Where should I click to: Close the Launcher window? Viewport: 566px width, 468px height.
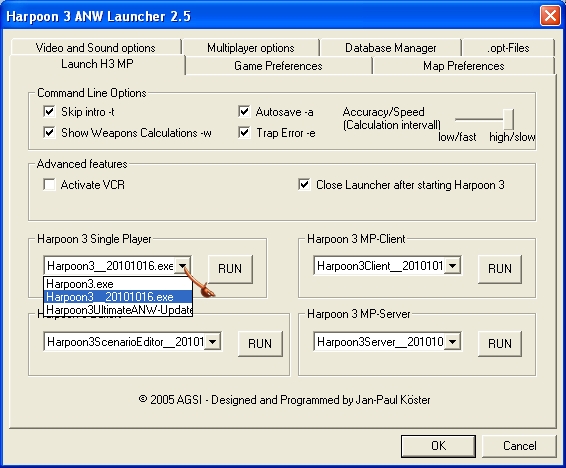[550, 16]
